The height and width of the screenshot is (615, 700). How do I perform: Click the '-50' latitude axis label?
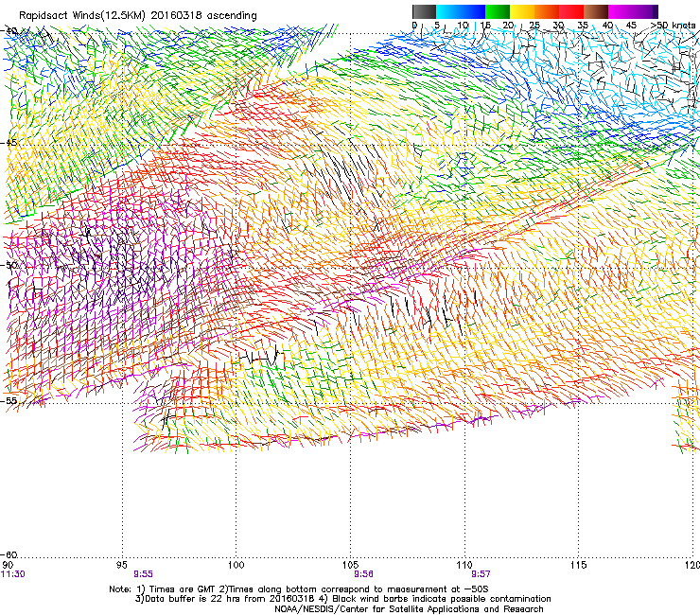click(9, 265)
